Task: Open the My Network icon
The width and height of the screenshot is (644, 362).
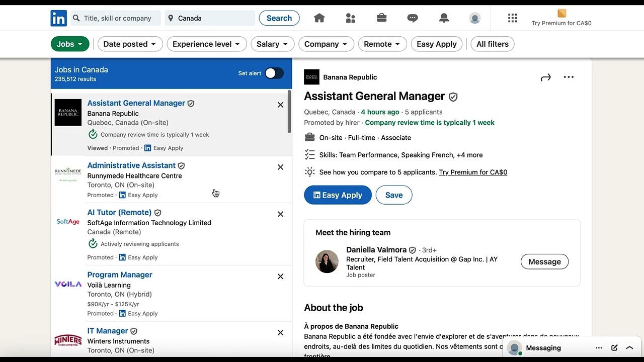Action: click(x=351, y=18)
